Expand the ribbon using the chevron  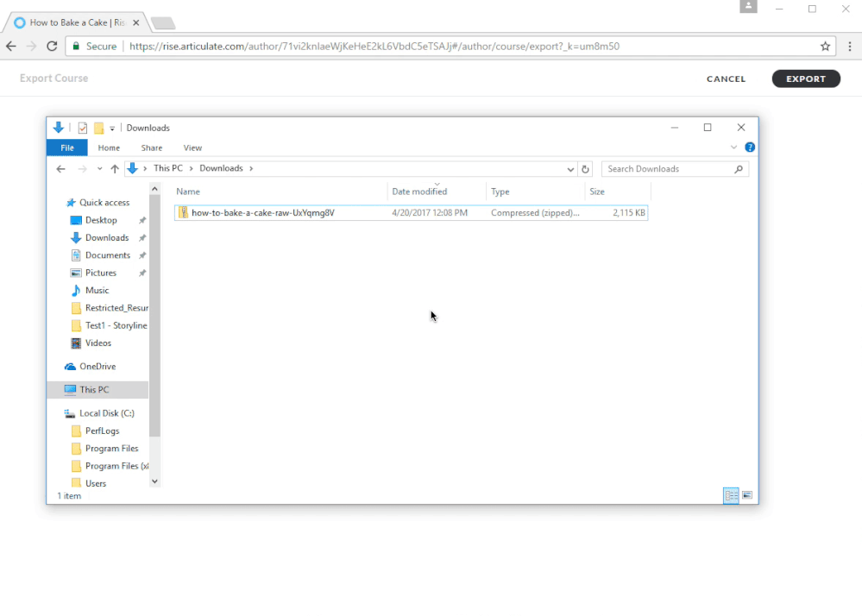(734, 148)
